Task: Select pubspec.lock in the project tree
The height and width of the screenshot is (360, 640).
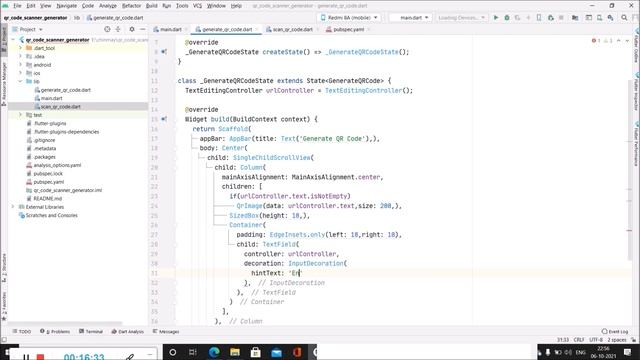Action: [x=48, y=173]
